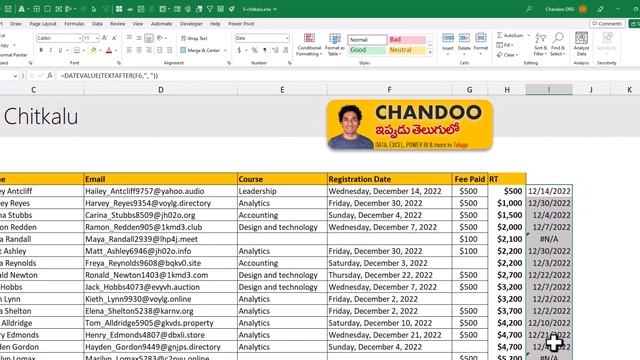Open Font dialog launcher

119,63
